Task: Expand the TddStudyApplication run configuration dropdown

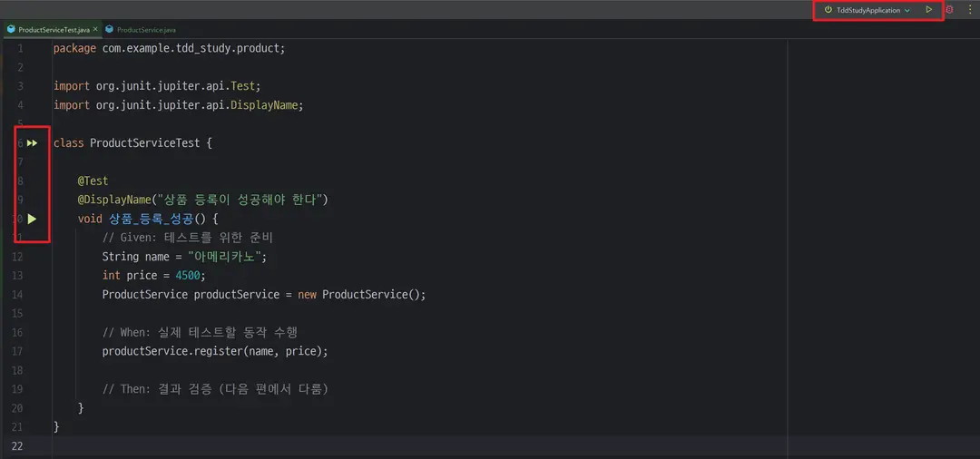Action: coord(907,10)
